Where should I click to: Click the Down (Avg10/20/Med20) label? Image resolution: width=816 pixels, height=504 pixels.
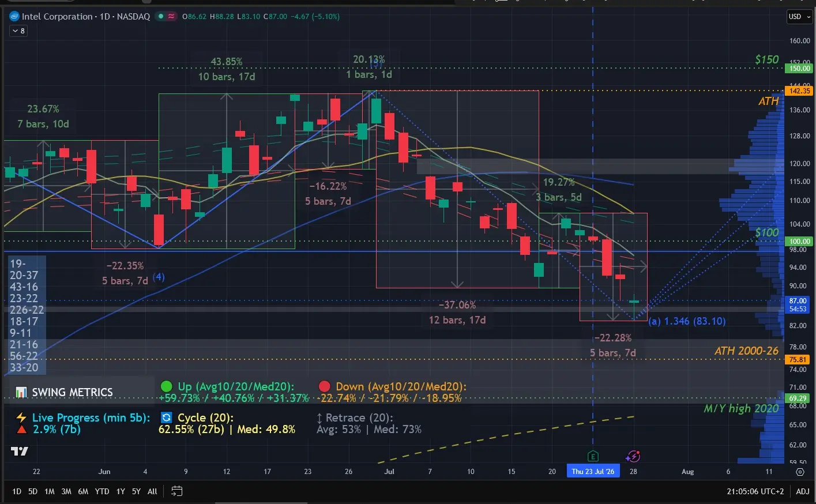click(x=401, y=386)
